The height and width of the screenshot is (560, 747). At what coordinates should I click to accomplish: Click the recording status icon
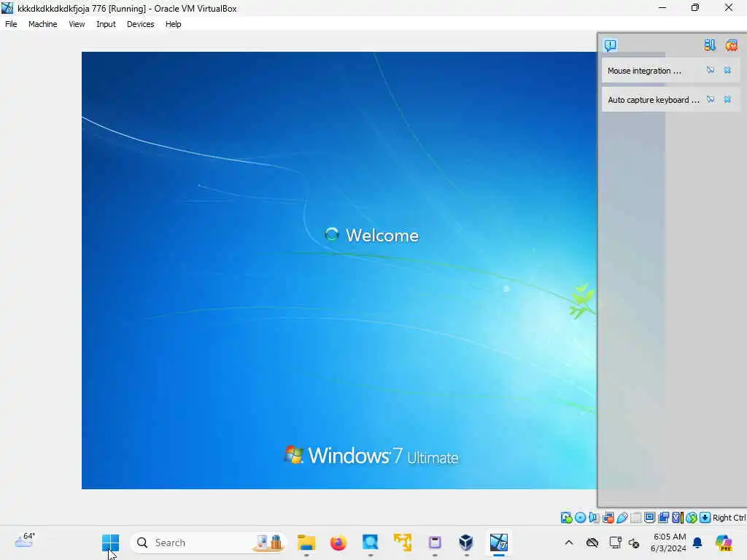[x=664, y=518]
